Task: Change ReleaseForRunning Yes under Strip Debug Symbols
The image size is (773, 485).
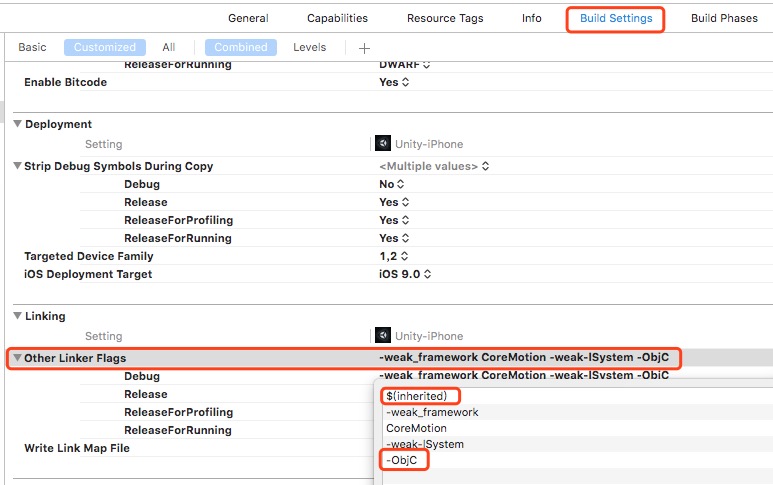Action: click(394, 238)
